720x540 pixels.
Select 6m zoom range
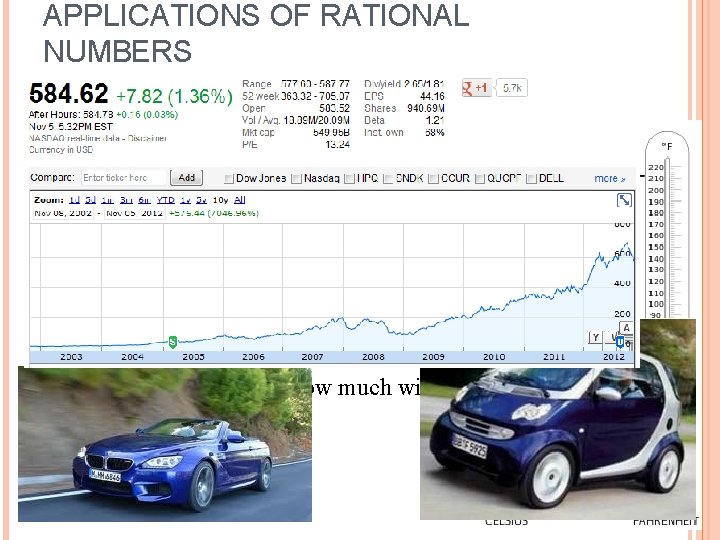[144, 200]
